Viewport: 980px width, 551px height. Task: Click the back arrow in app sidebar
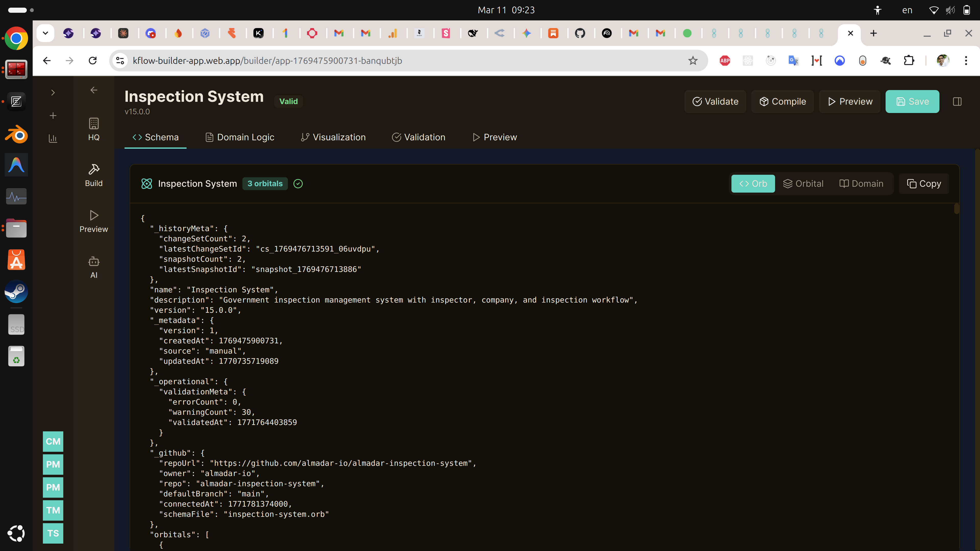point(94,90)
